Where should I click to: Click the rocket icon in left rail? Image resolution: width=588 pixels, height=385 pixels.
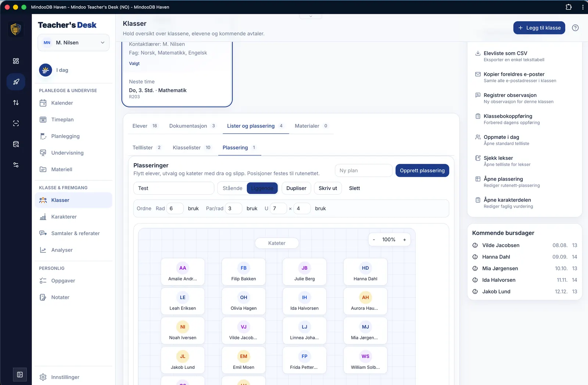16,82
